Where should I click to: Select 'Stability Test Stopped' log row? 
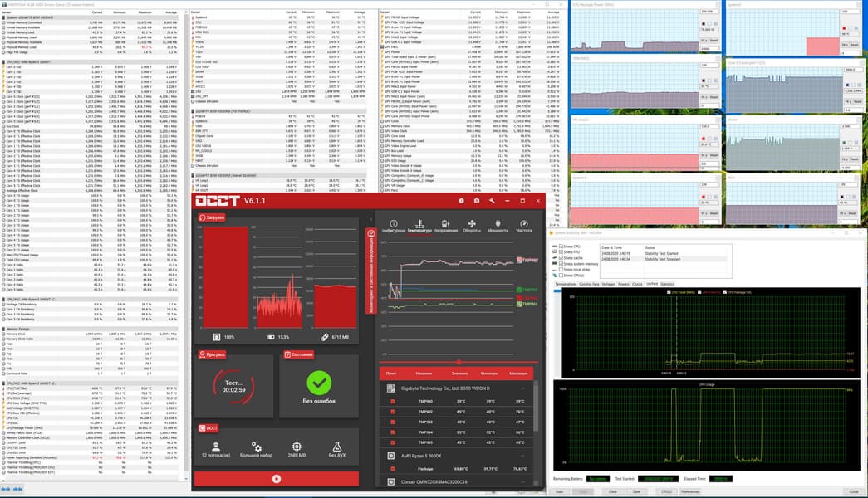click(664, 259)
